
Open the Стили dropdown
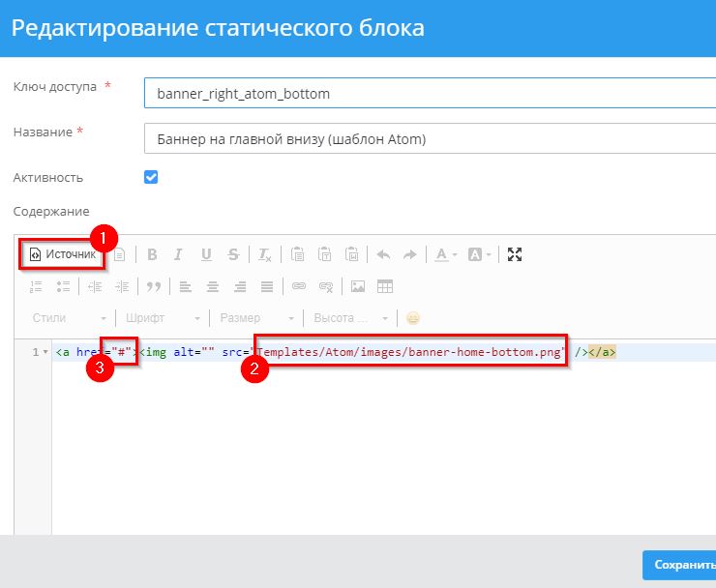pos(68,317)
